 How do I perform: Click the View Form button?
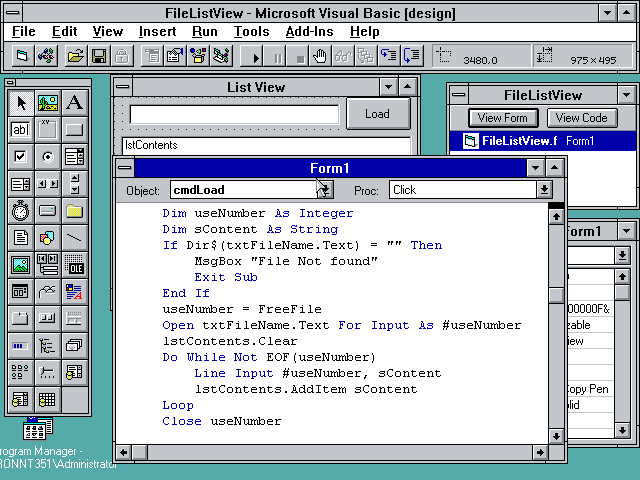pos(503,118)
